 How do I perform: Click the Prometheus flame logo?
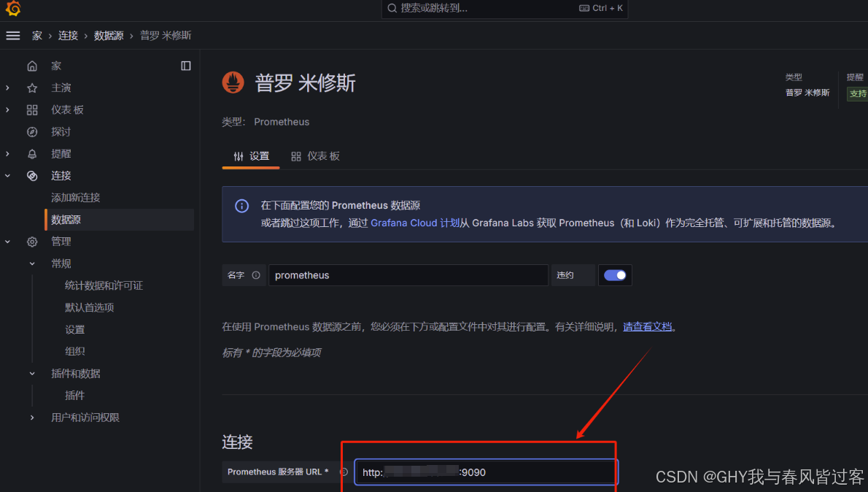(x=233, y=82)
